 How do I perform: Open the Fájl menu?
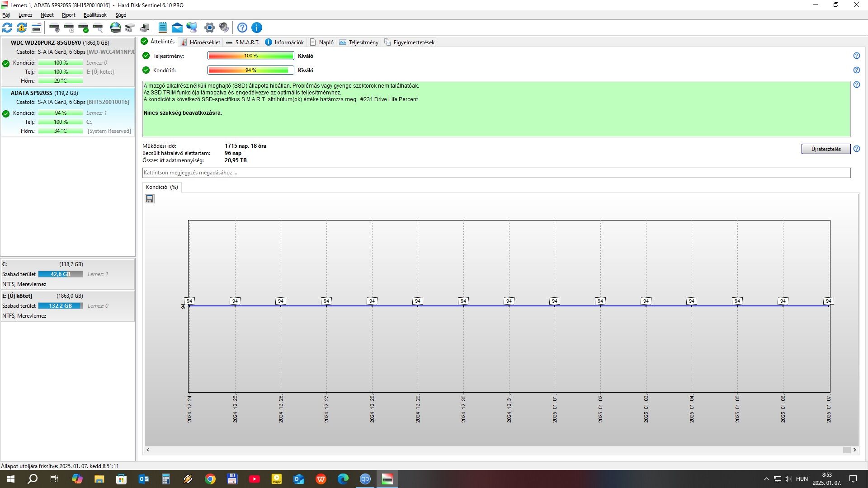tap(6, 15)
